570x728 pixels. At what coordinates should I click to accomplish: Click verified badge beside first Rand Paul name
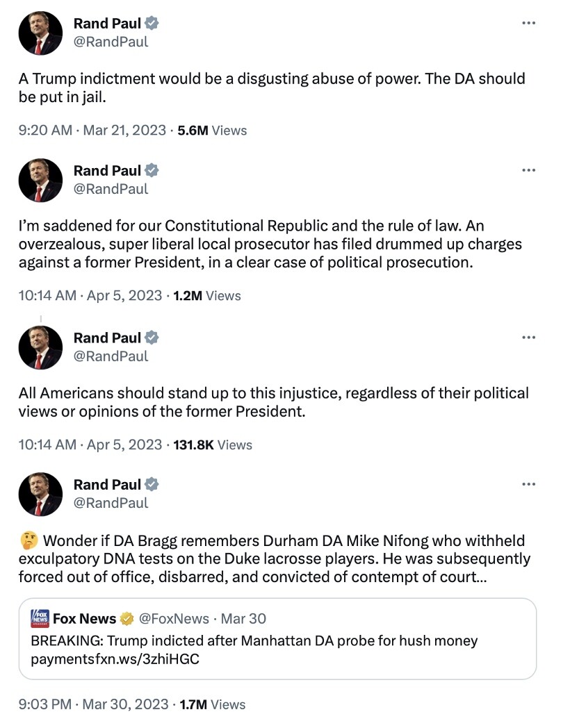pyautogui.click(x=152, y=23)
